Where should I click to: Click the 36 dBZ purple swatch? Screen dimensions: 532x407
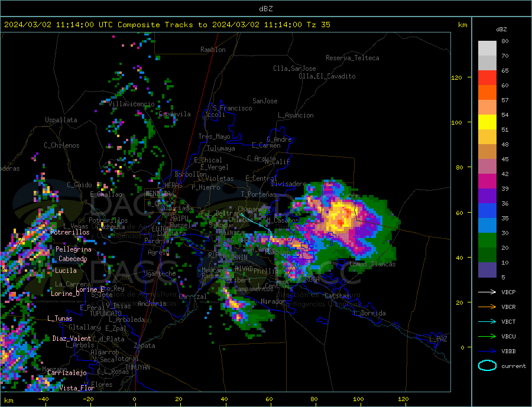[487, 196]
